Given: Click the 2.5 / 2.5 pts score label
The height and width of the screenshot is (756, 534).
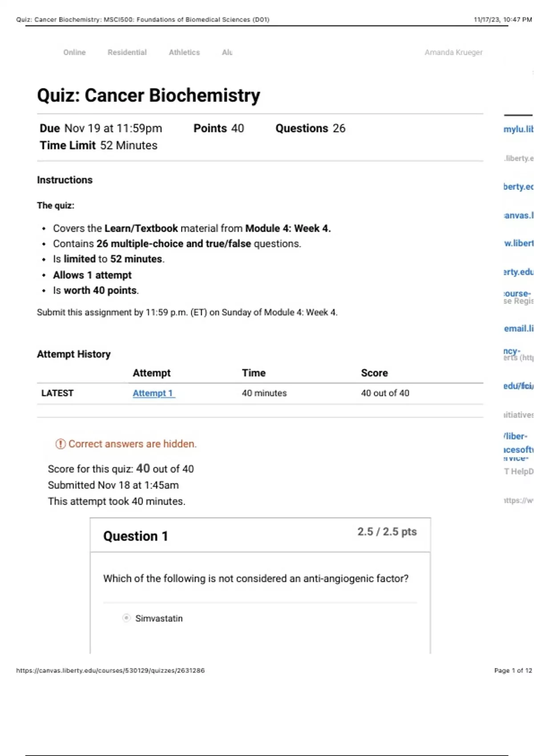Looking at the screenshot, I should click(x=387, y=532).
